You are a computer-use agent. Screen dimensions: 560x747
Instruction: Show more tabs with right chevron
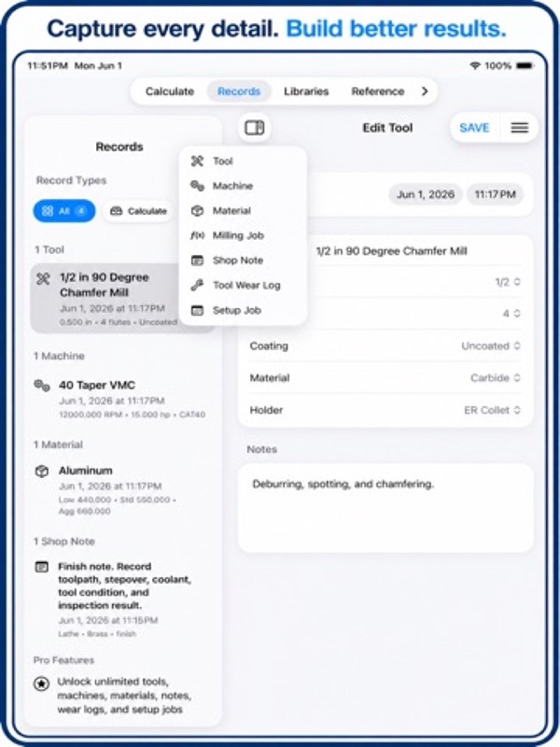425,91
